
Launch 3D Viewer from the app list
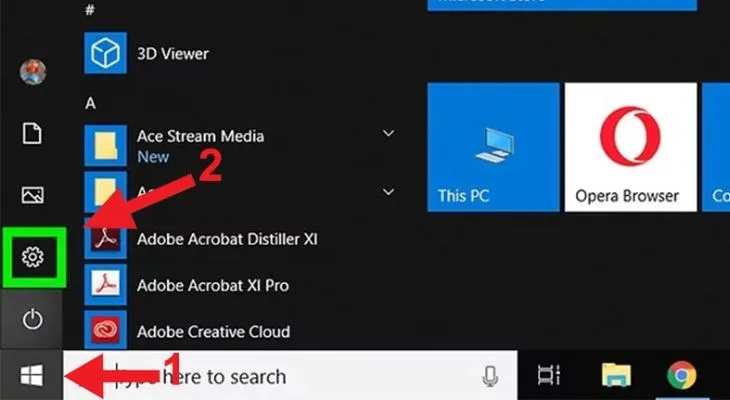pos(172,53)
